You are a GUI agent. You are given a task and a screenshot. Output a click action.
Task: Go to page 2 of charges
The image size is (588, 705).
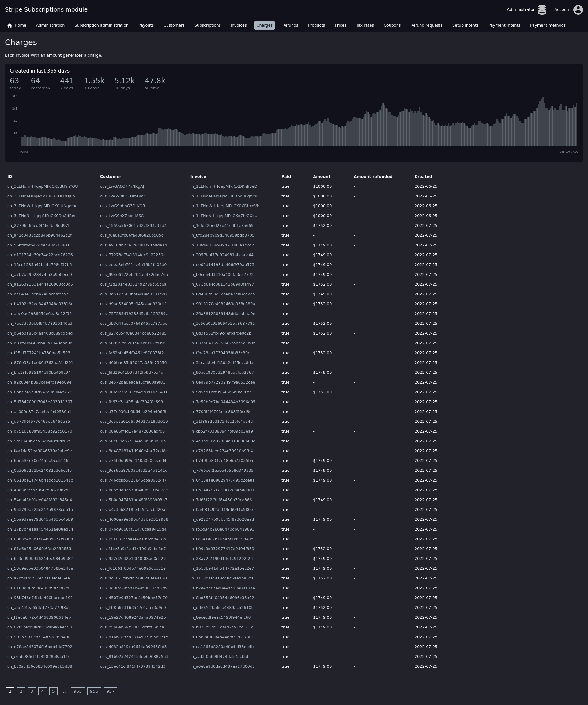pos(21,691)
